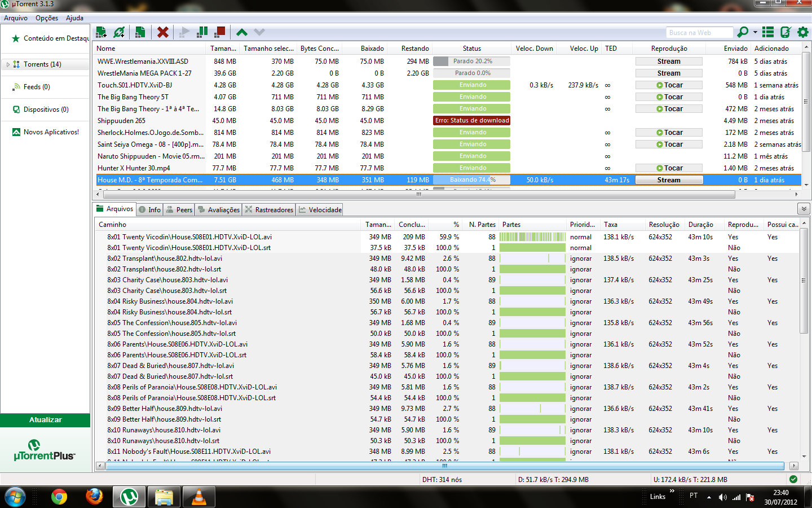
Task: Click the green network status icon
Action: click(793, 479)
